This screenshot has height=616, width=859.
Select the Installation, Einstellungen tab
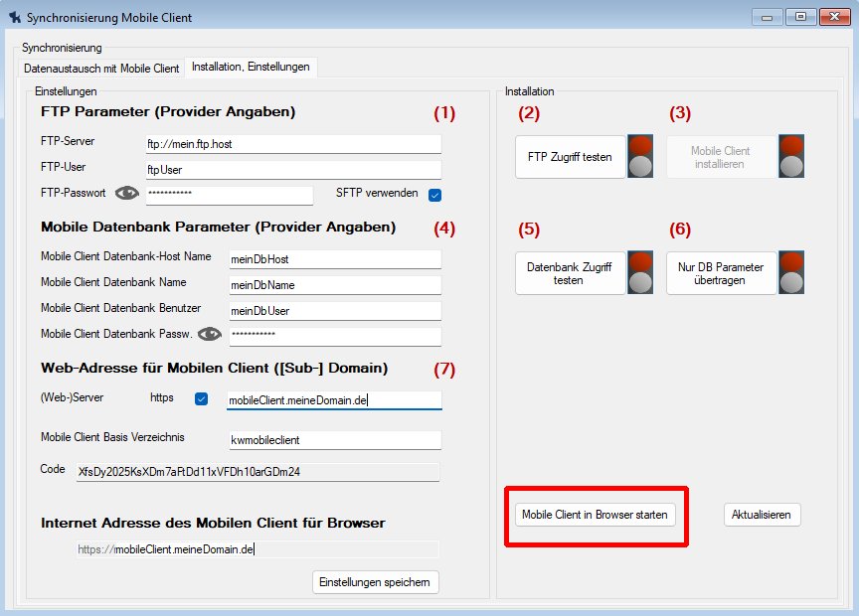pos(251,68)
